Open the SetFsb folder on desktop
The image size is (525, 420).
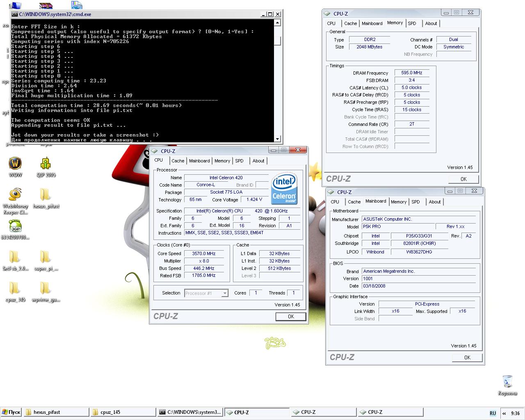tap(15, 261)
